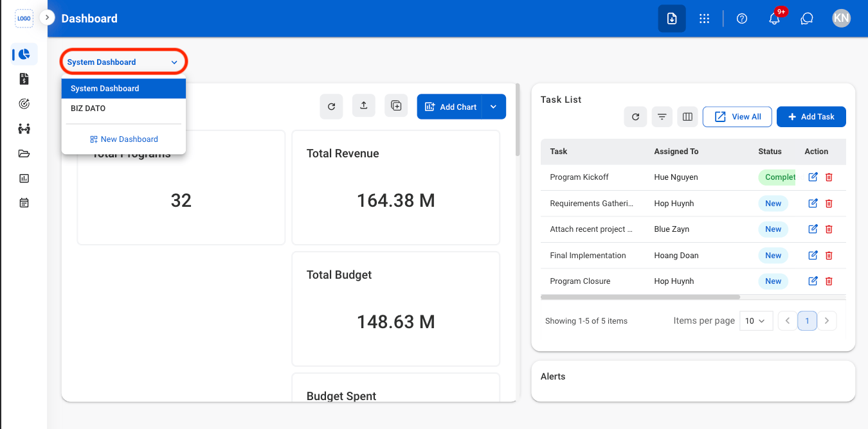The image size is (868, 429).
Task: Expand the sidebar with arrow toggle
Action: pos(47,17)
